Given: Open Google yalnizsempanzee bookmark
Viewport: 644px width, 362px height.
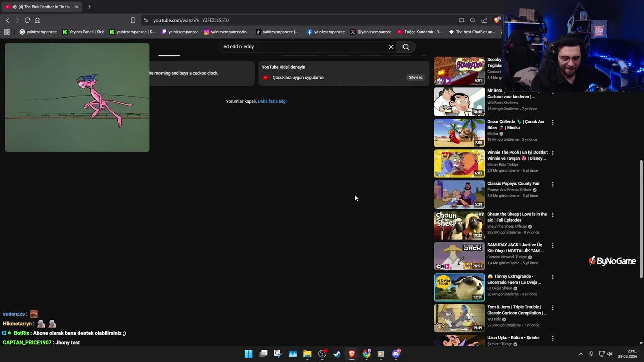Looking at the screenshot, I should pos(38,32).
